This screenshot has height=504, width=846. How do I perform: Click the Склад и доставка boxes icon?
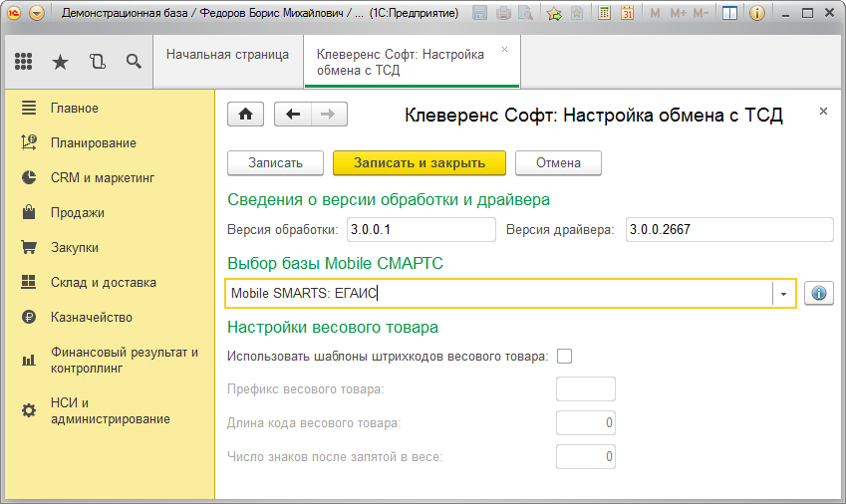28,281
